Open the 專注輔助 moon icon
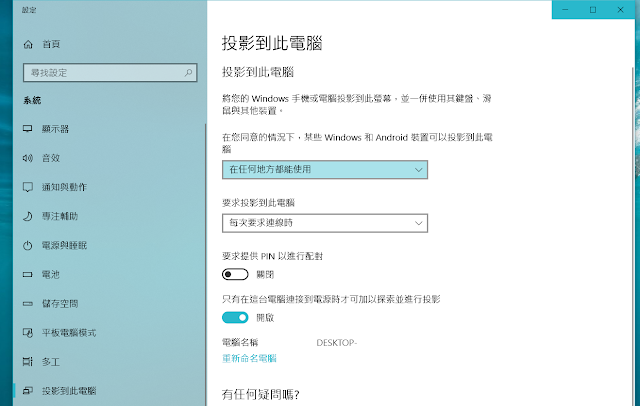 (27, 216)
